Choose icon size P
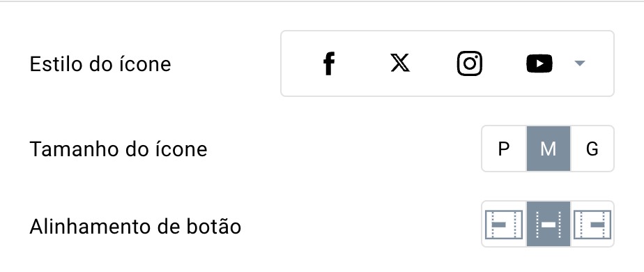Image resolution: width=644 pixels, height=272 pixels. click(x=504, y=149)
